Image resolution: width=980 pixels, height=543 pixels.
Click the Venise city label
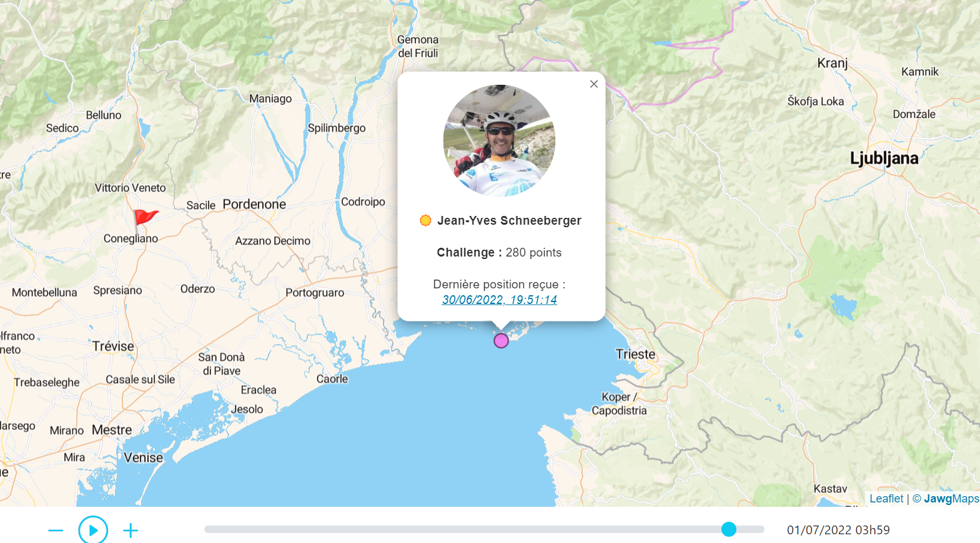click(x=143, y=457)
